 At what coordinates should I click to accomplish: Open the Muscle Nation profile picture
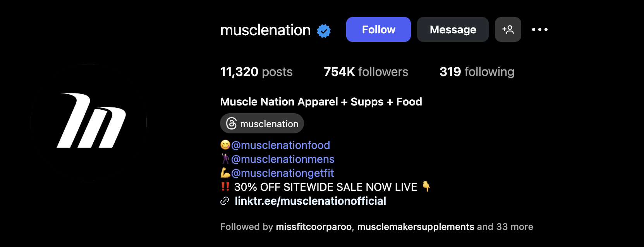[x=89, y=122]
